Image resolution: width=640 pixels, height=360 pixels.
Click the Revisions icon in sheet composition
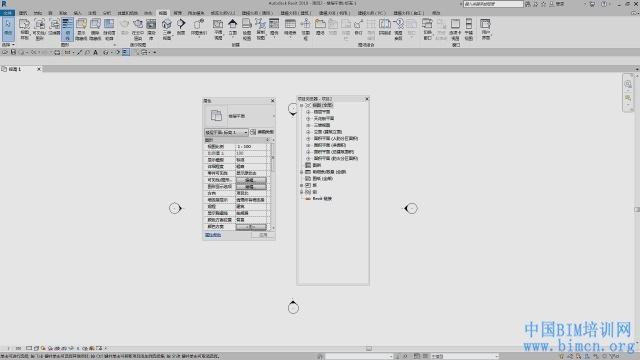[x=358, y=27]
